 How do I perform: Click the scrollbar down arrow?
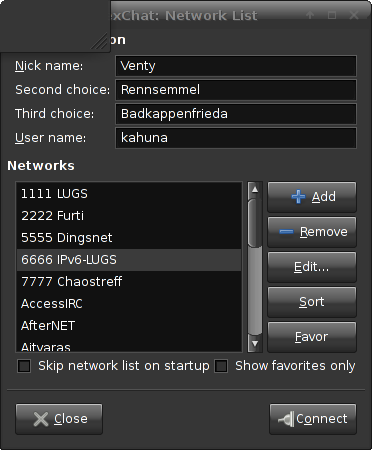[255, 343]
